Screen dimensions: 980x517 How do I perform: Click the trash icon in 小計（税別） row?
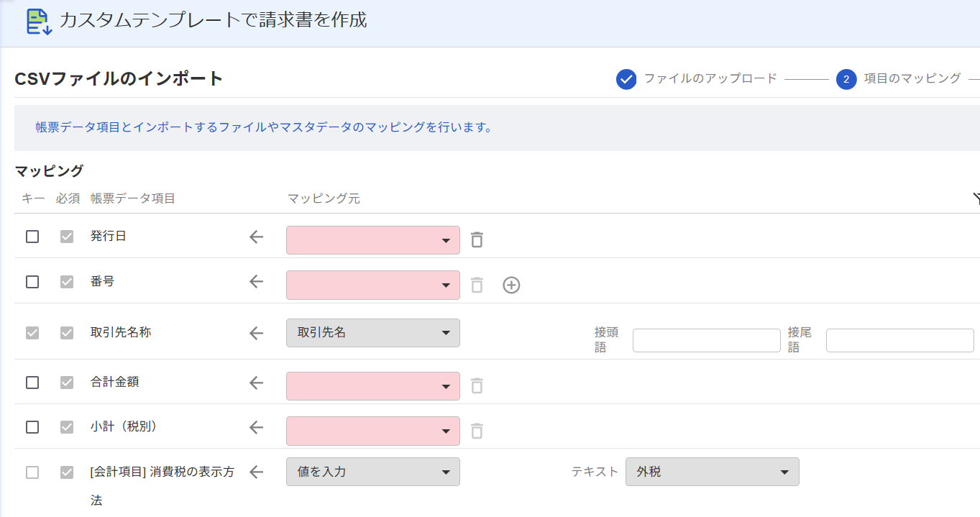[x=477, y=431]
